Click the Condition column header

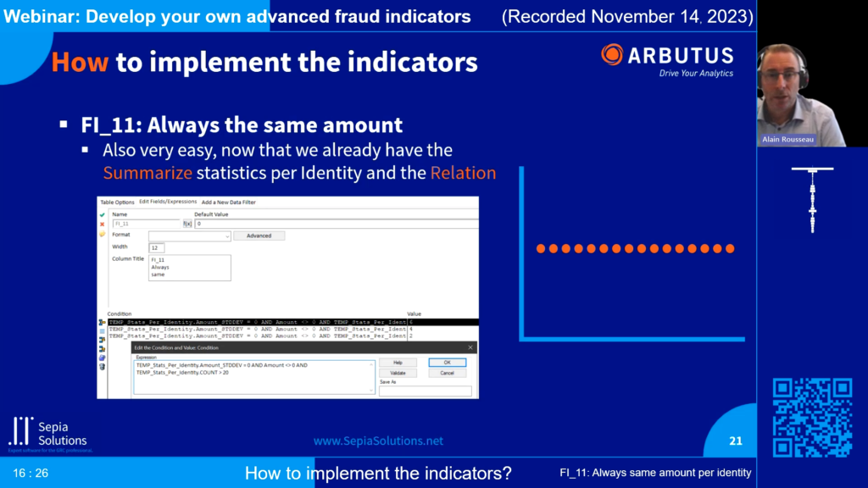click(120, 313)
